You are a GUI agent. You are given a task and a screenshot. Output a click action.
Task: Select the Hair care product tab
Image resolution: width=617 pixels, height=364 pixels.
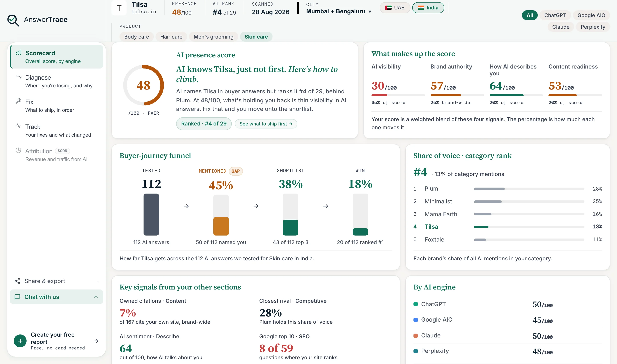point(171,37)
